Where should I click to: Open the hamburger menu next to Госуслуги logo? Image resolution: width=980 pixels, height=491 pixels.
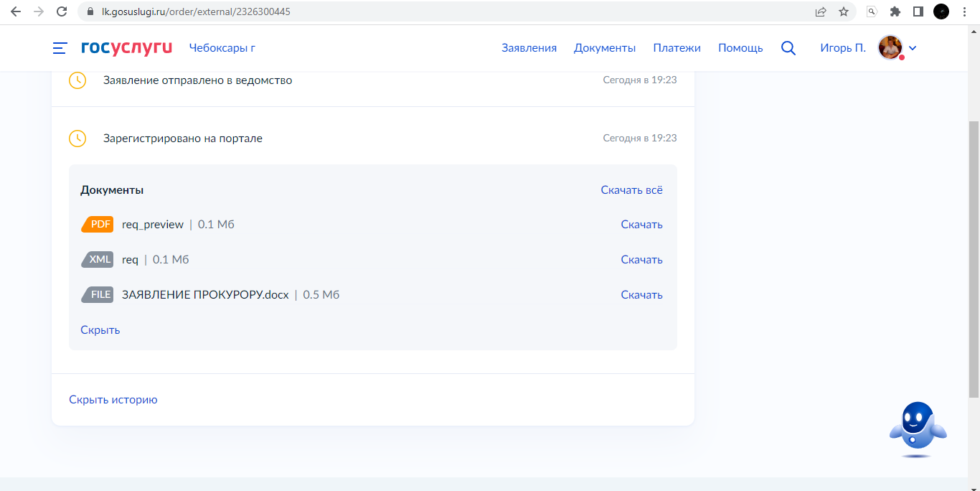tap(60, 48)
